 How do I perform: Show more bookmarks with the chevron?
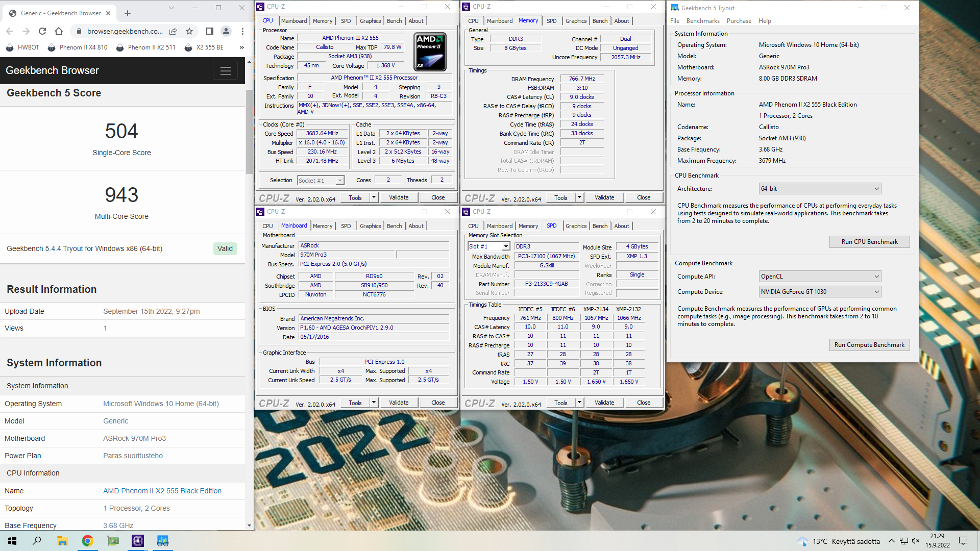[241, 47]
